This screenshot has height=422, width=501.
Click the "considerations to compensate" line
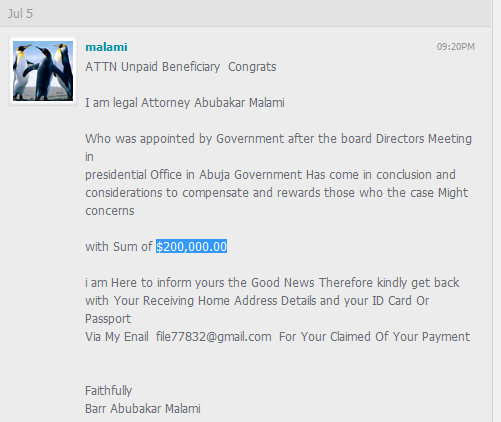pos(277,193)
